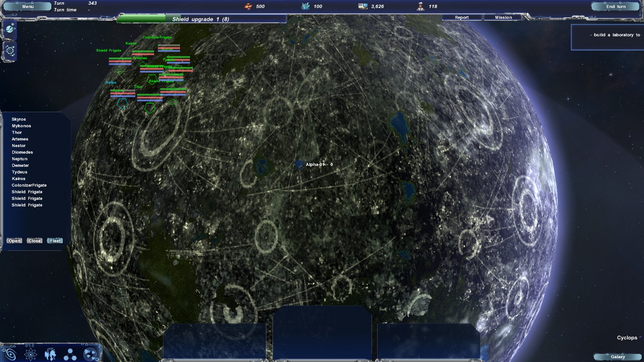Open the Report tab

(462, 17)
